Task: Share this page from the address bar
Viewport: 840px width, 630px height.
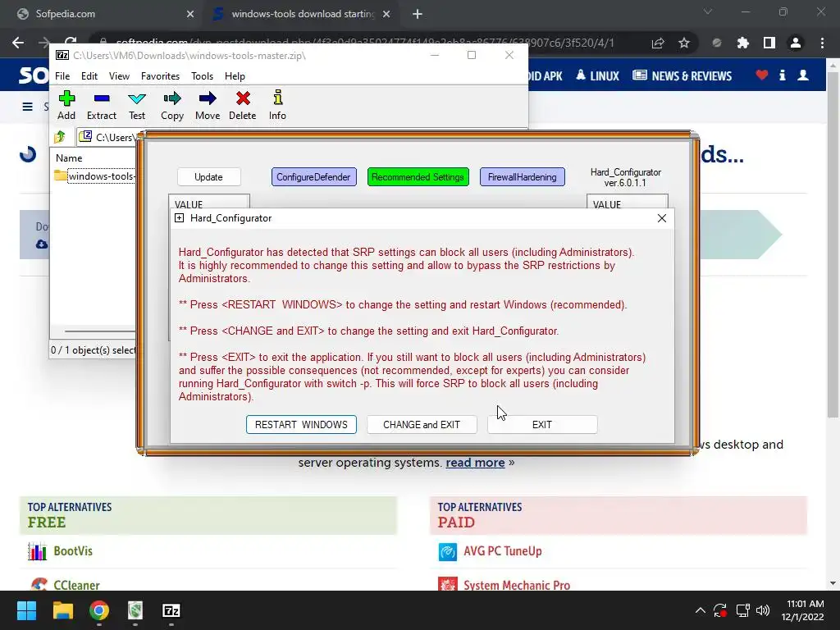Action: point(658,43)
